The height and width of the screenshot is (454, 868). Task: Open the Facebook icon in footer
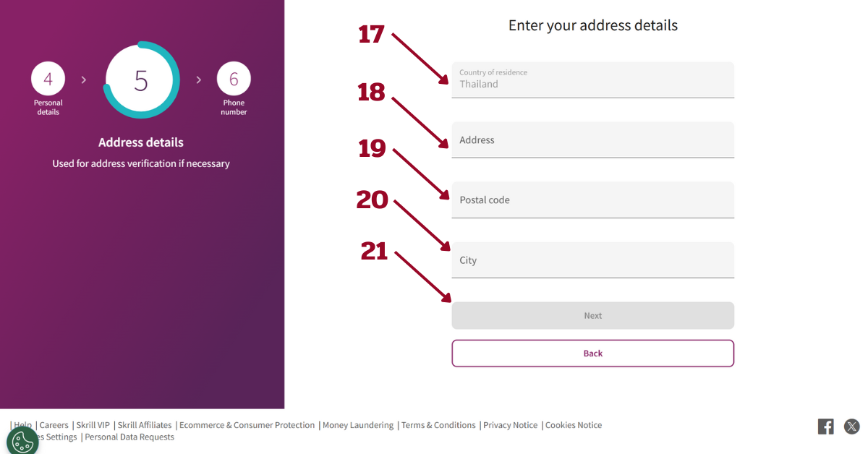826,427
